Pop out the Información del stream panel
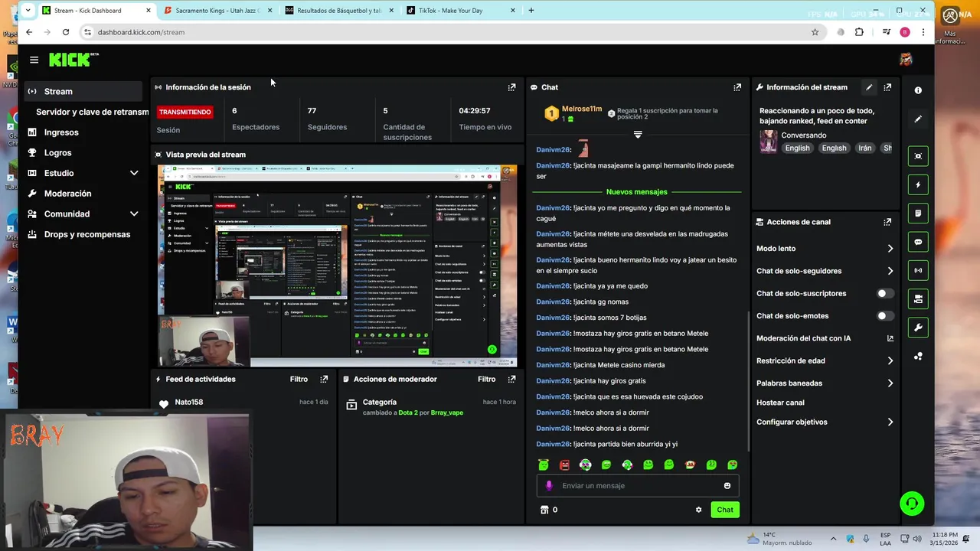Screen dimensions: 980x551 tap(887, 87)
